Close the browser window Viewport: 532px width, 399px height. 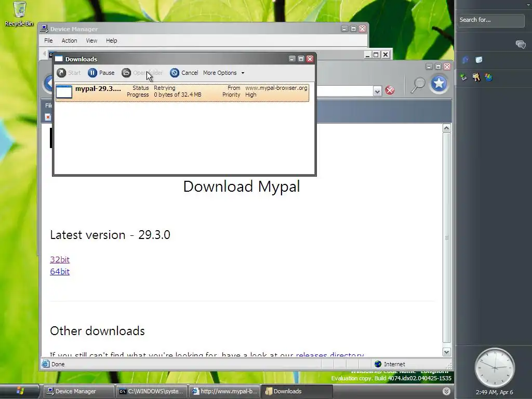pyautogui.click(x=447, y=66)
